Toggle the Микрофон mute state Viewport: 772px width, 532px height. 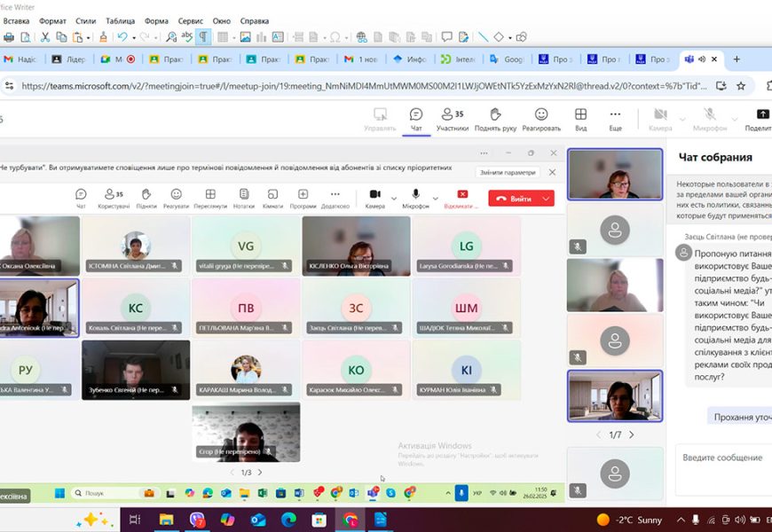pos(709,119)
